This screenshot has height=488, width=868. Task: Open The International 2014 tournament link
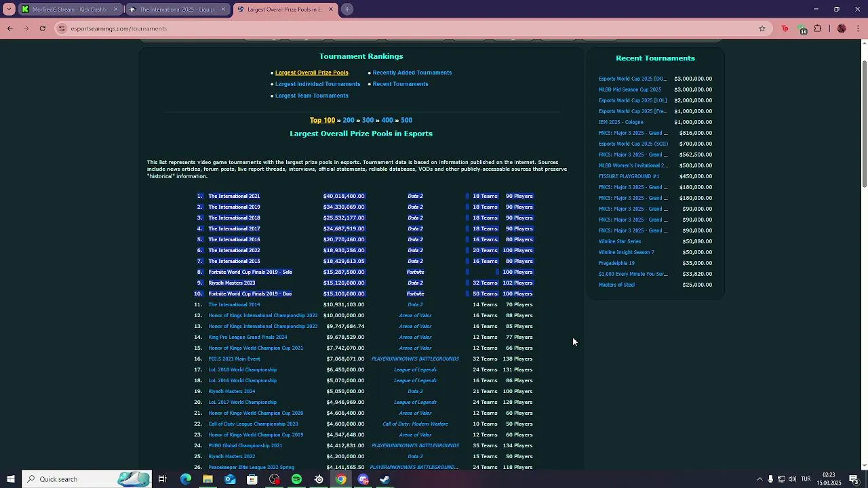point(234,304)
